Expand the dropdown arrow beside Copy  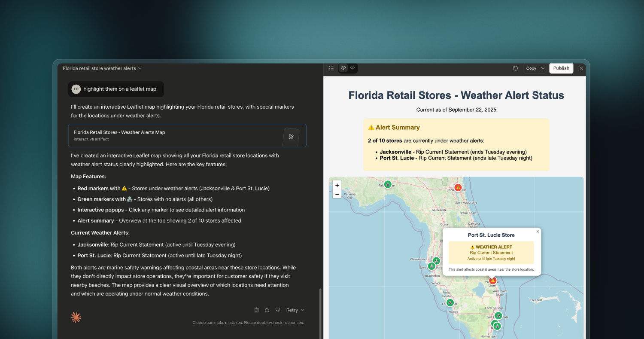click(543, 68)
